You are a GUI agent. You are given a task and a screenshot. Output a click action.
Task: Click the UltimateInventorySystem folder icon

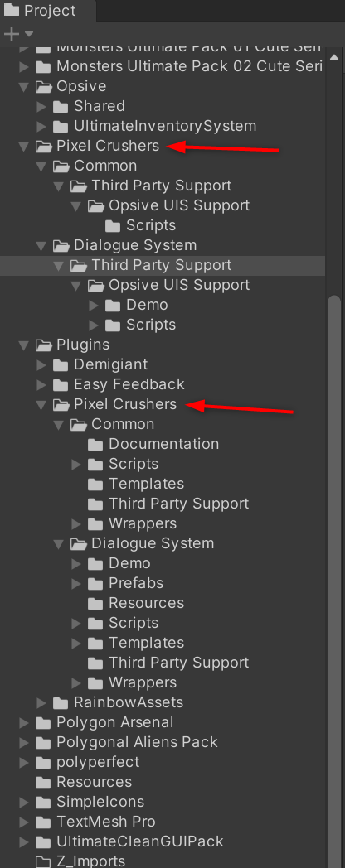[61, 126]
